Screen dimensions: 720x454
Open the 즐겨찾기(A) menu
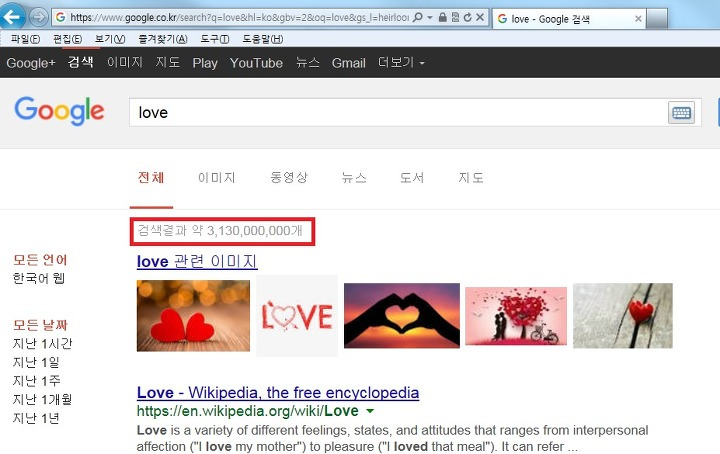point(163,39)
